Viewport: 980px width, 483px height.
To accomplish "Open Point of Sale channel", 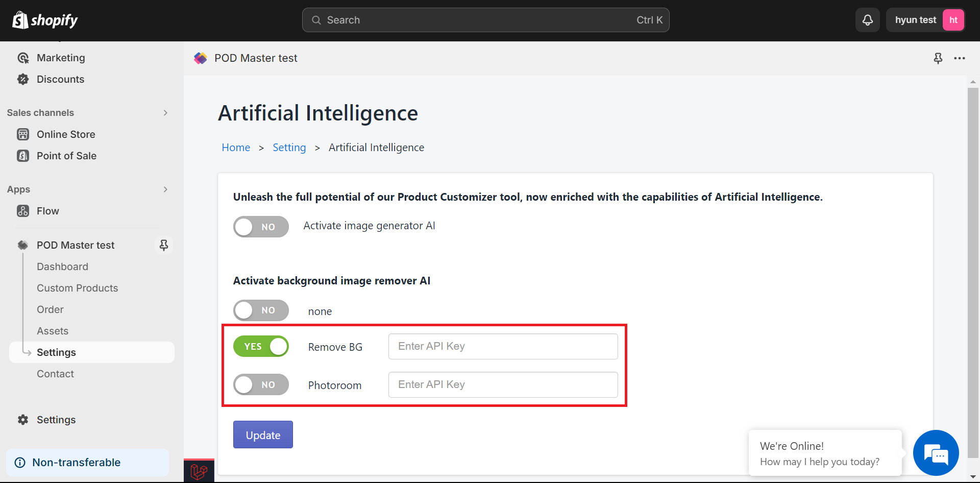I will [x=66, y=156].
